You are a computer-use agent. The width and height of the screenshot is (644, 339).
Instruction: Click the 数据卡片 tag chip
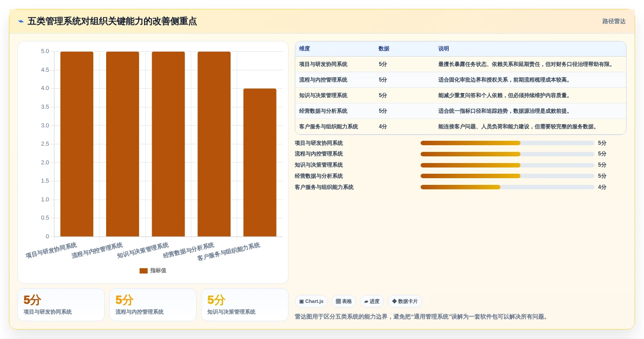405,302
